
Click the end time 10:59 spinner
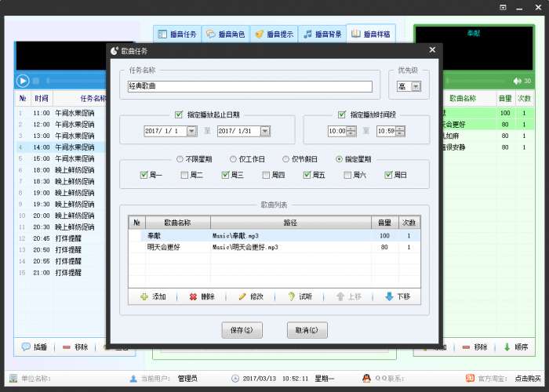pos(400,131)
